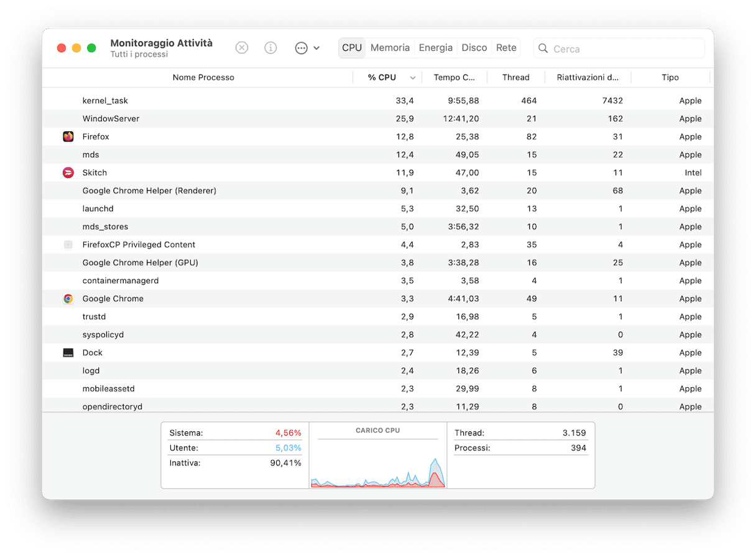Viewport: 756px width, 555px height.
Task: Select the Disco tab
Action: click(474, 48)
